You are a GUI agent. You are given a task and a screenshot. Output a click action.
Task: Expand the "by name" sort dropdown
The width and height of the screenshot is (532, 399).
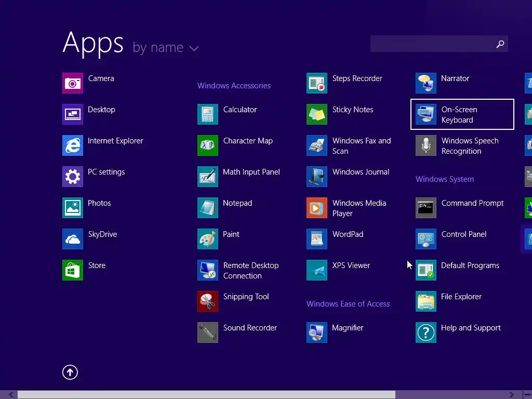[x=166, y=47]
